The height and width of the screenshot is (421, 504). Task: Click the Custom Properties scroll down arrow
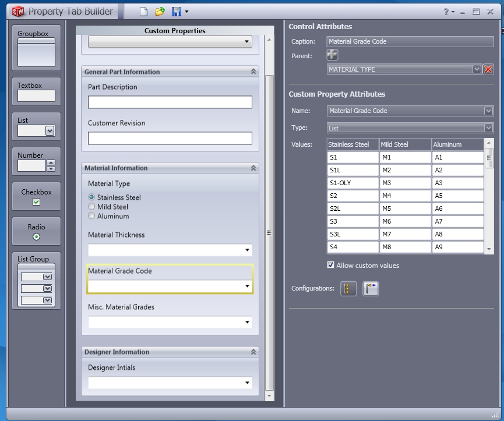click(x=269, y=396)
